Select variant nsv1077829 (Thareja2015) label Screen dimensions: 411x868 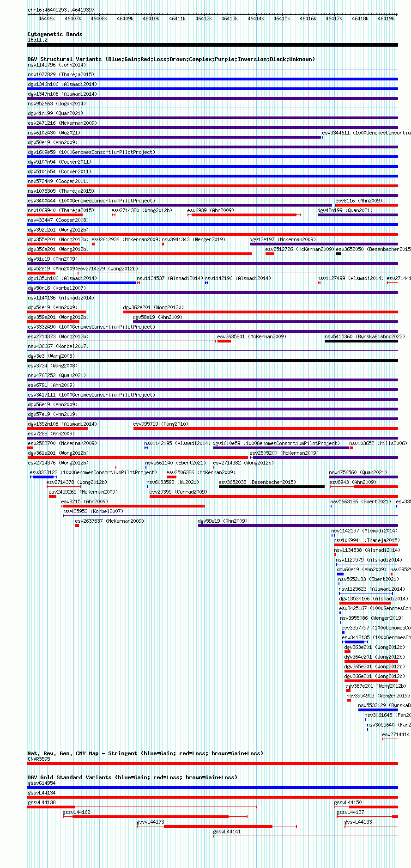[60, 74]
